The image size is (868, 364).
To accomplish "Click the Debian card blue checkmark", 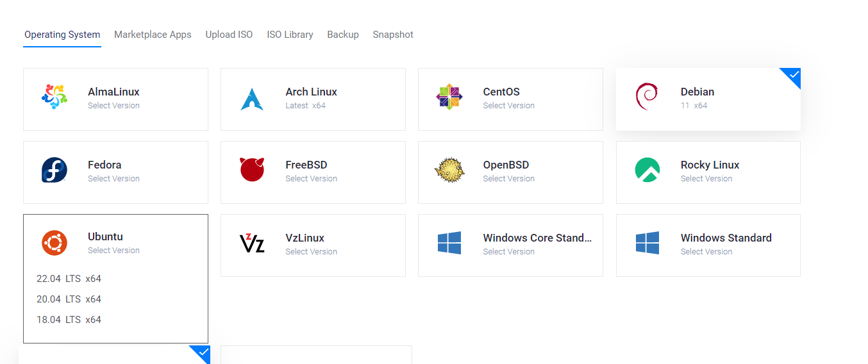I will [794, 75].
